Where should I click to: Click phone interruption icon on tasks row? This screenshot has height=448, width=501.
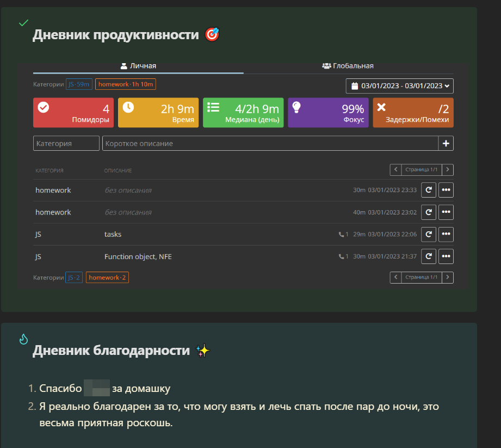pyautogui.click(x=341, y=235)
